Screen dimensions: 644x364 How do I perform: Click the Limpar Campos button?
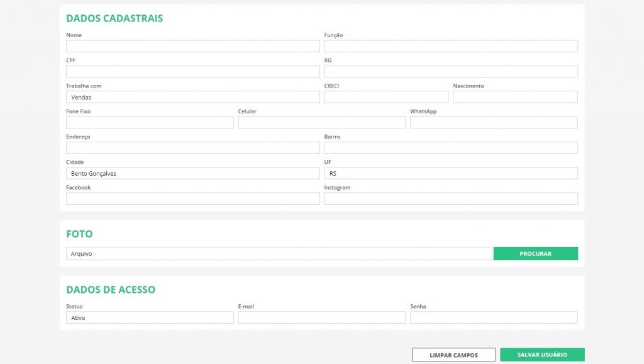[x=453, y=355]
